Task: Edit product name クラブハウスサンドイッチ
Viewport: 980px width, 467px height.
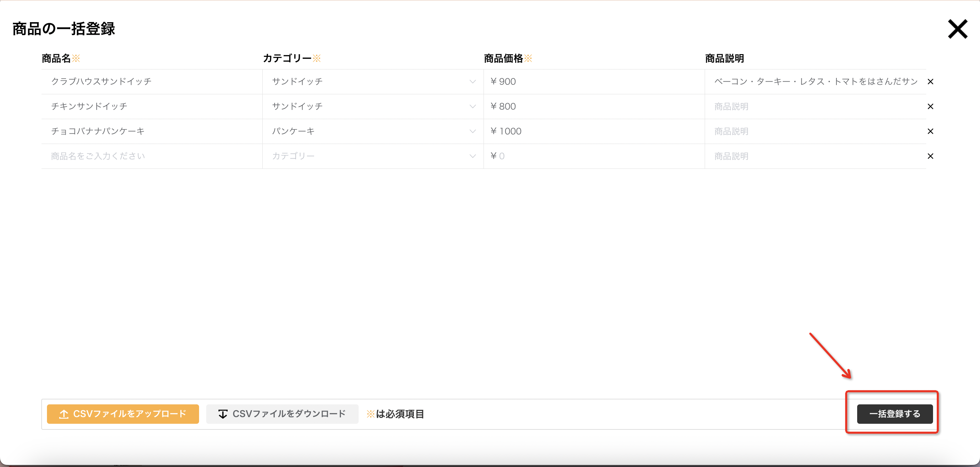Action: (x=152, y=81)
